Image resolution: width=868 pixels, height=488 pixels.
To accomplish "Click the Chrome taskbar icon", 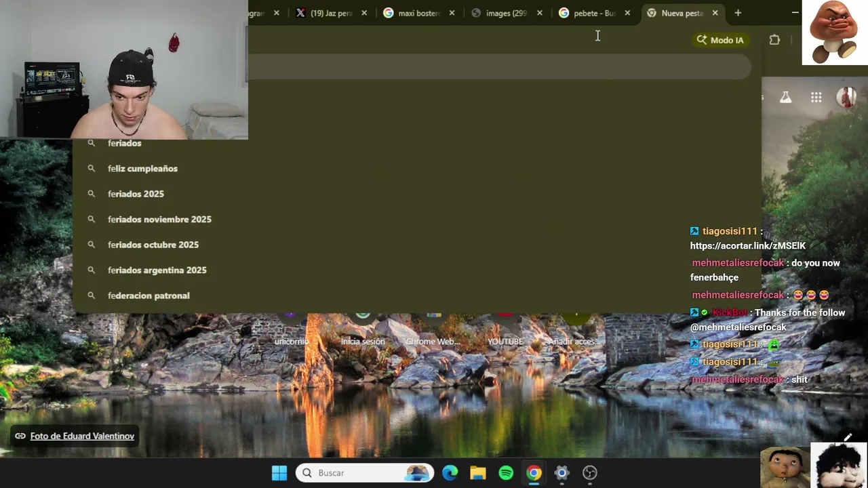I will click(x=534, y=473).
